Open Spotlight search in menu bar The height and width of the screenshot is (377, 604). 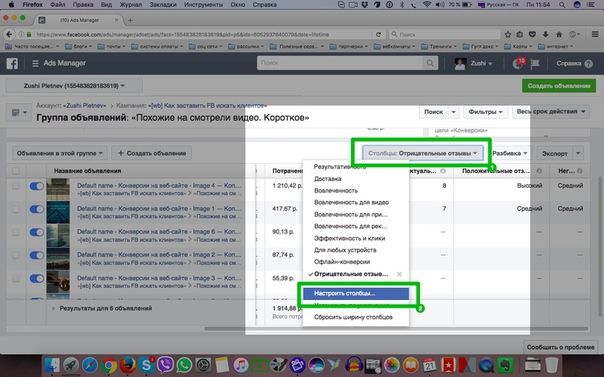pos(562,5)
